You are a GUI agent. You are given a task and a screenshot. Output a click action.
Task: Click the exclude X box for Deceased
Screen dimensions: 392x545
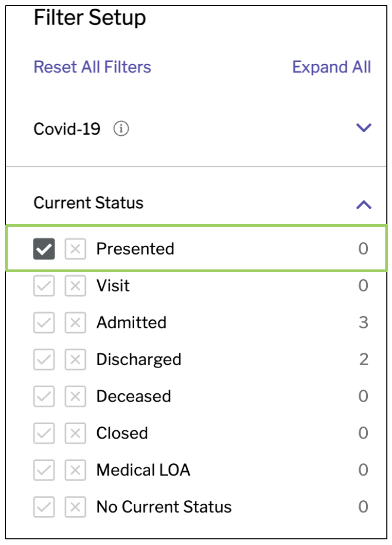(75, 396)
